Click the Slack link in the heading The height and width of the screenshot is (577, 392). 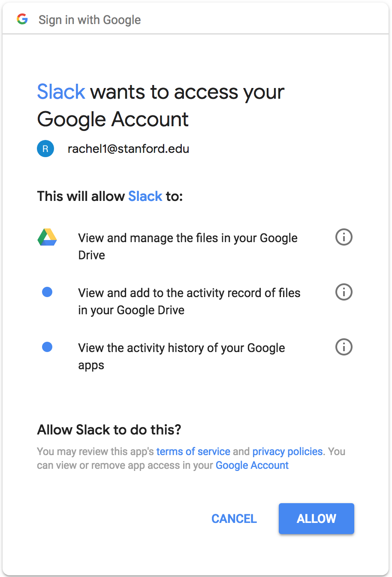click(x=61, y=92)
